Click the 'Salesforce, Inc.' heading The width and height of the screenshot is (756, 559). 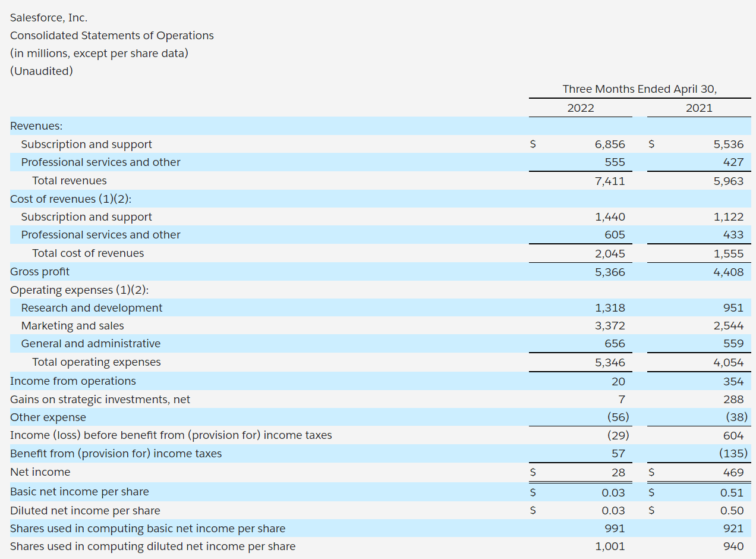tap(49, 18)
